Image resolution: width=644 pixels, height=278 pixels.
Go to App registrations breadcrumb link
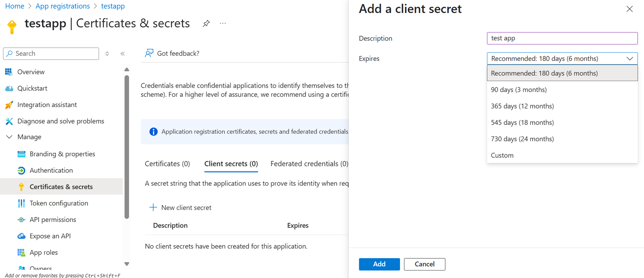[x=63, y=6]
